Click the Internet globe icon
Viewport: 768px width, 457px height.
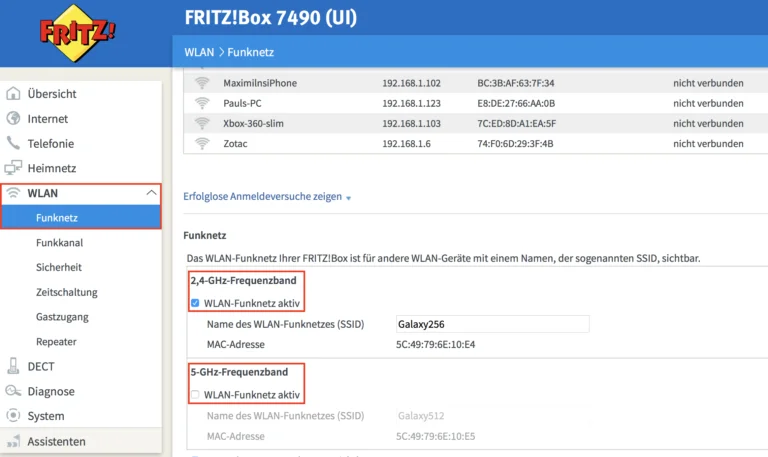tap(13, 118)
